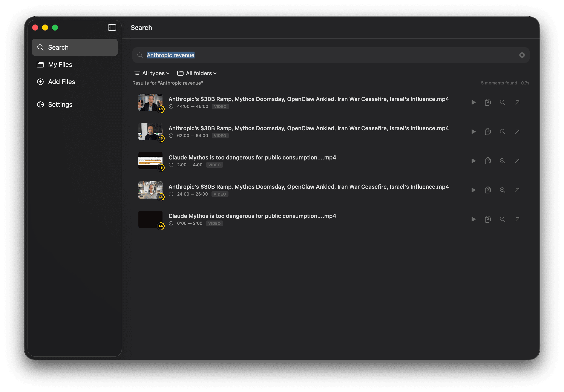This screenshot has height=392, width=564.
Task: Play the 24:00 — 26:00 result
Action: point(473,190)
